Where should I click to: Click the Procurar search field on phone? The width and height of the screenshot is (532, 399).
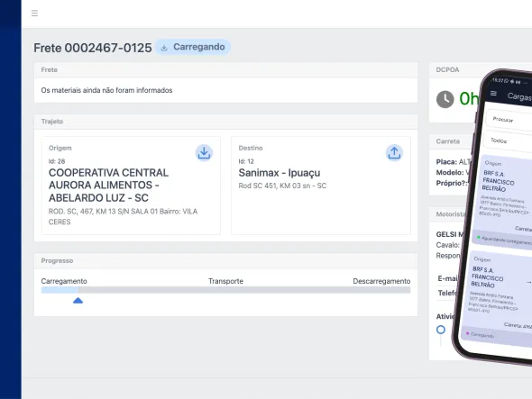point(509,119)
